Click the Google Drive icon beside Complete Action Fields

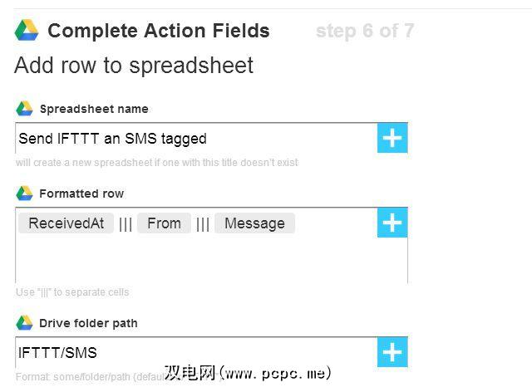click(27, 31)
